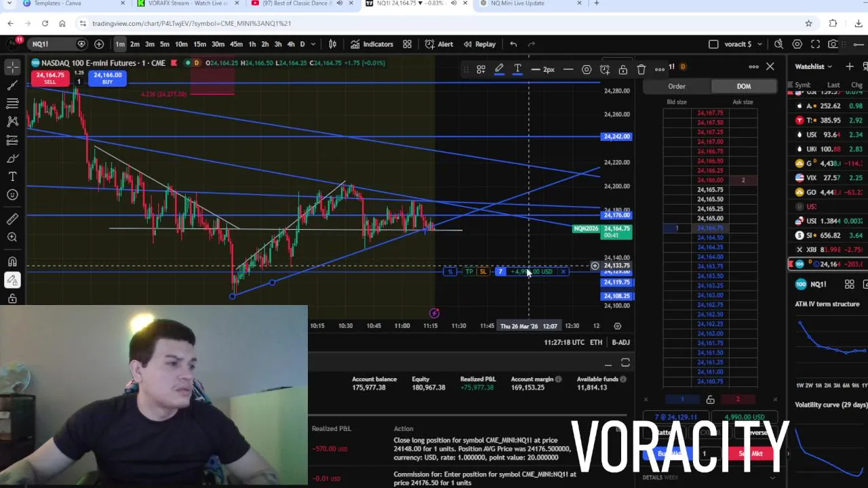This screenshot has height=488, width=868.
Task: Open drawing settings in floating toolbar
Action: 587,69
